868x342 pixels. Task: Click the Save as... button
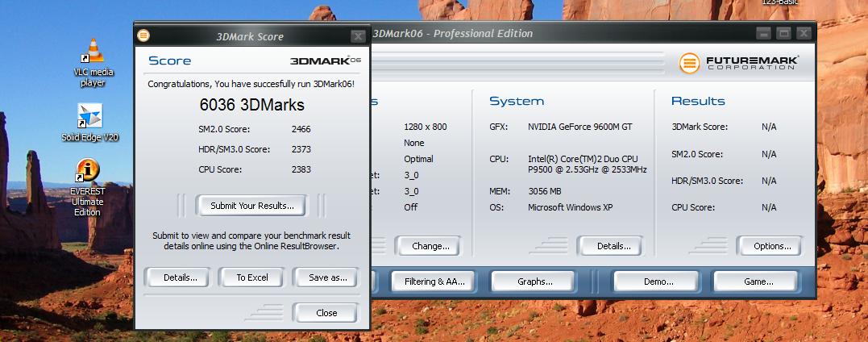327,277
